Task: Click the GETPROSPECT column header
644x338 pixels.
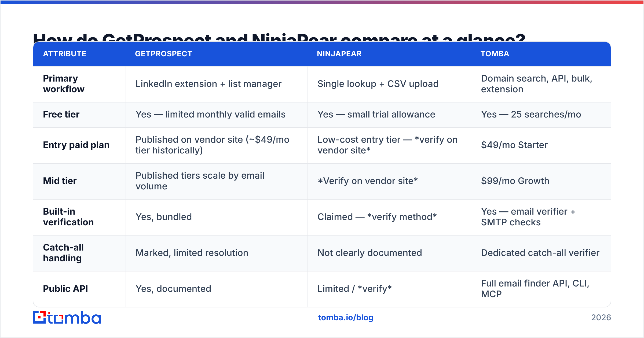Action: pyautogui.click(x=163, y=54)
